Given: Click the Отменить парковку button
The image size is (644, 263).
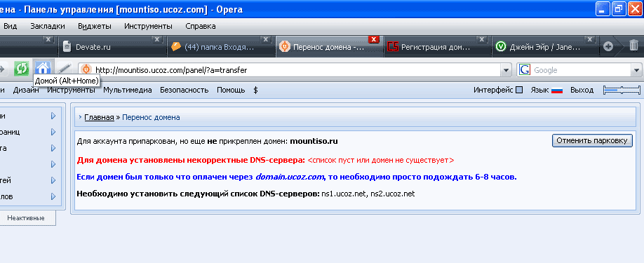Looking at the screenshot, I should [x=592, y=140].
